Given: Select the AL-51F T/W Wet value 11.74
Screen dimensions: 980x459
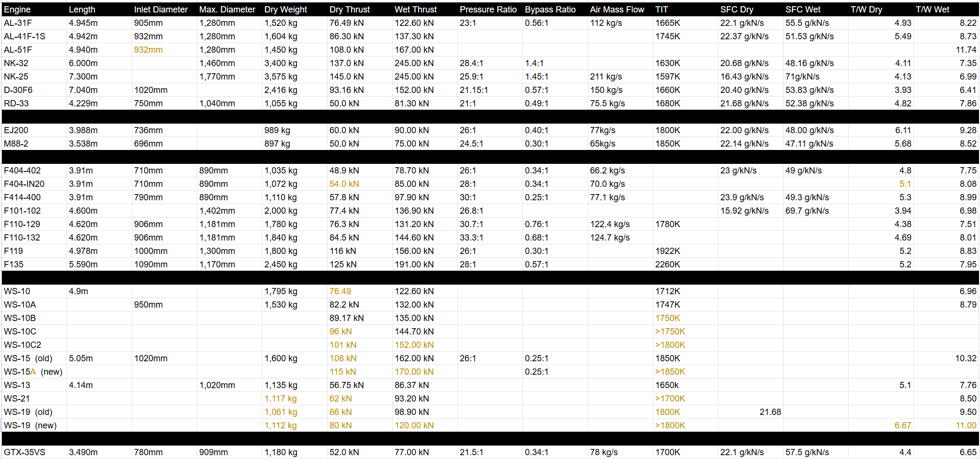Looking at the screenshot, I should [x=966, y=50].
